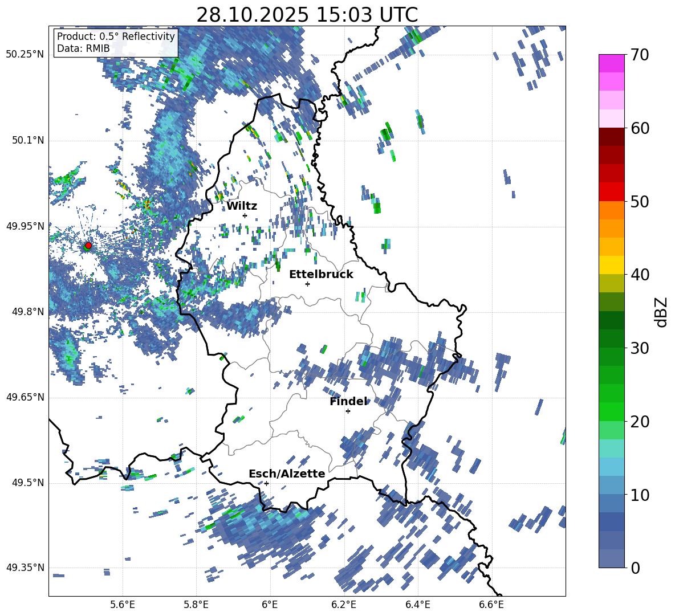Click the 50 tick label on colorbar
675x616 pixels.
[640, 202]
